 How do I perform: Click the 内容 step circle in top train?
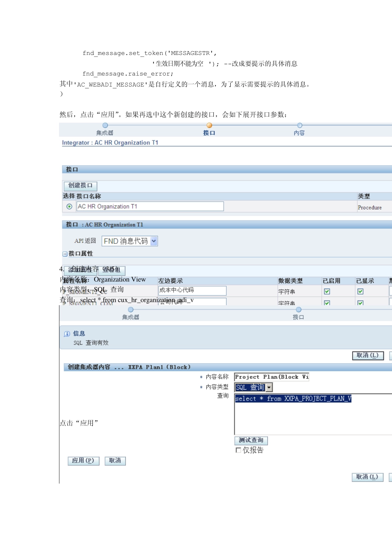coord(300,125)
